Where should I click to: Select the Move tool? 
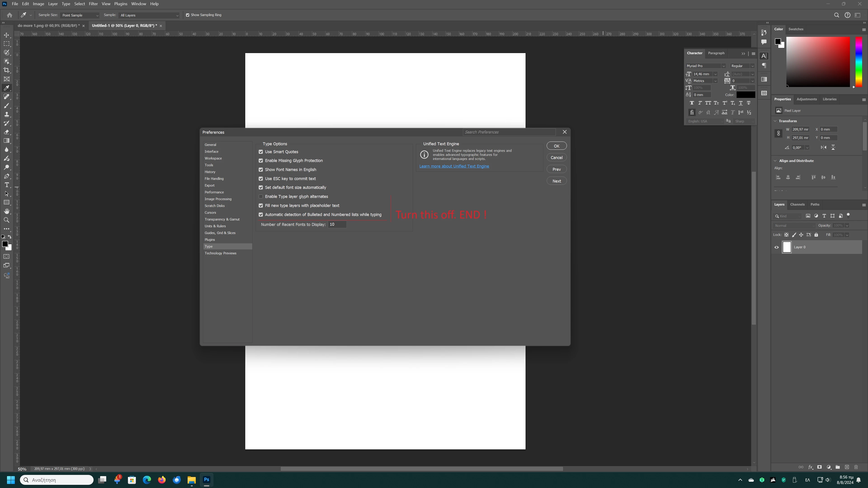point(6,35)
